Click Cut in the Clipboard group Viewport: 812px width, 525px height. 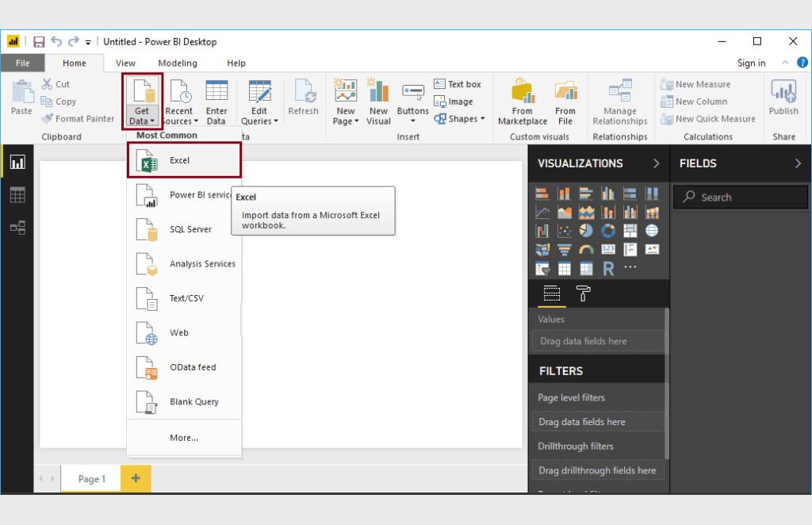[x=56, y=84]
